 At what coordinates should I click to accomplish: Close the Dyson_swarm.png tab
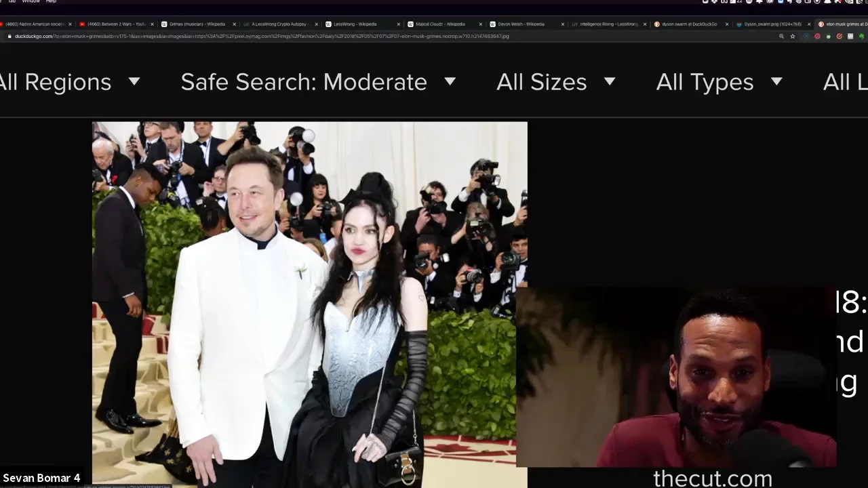809,24
